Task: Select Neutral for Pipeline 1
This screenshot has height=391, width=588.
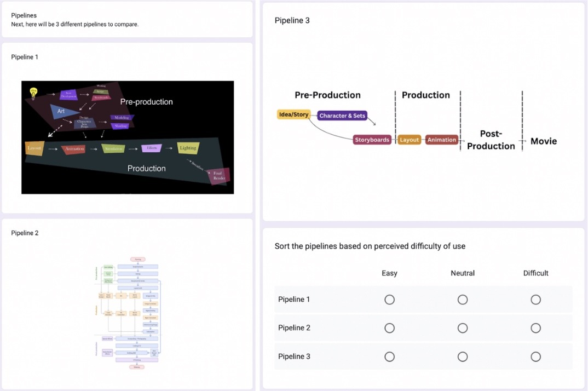Action: tap(463, 300)
